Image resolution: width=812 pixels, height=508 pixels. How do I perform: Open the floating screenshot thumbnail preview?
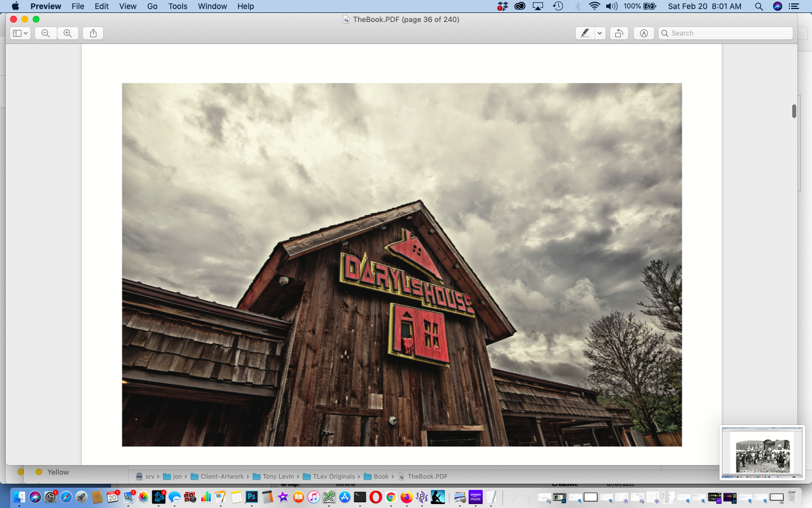pos(762,452)
